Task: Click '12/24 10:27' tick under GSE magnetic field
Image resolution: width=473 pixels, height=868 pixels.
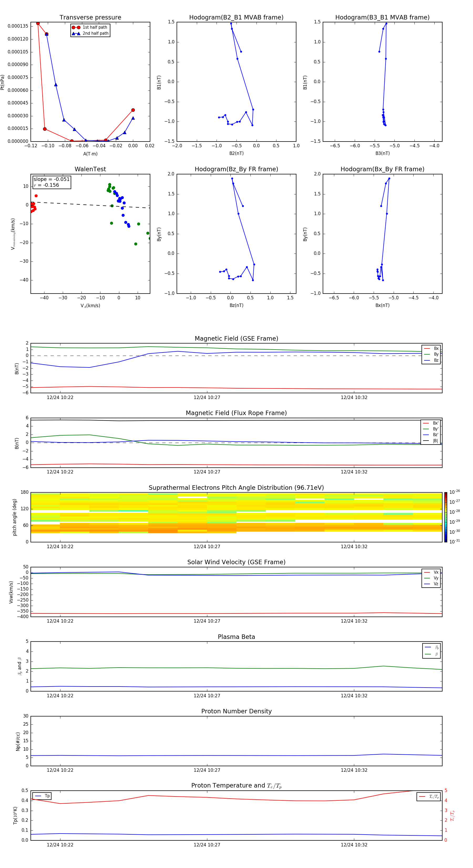Action: tap(207, 398)
